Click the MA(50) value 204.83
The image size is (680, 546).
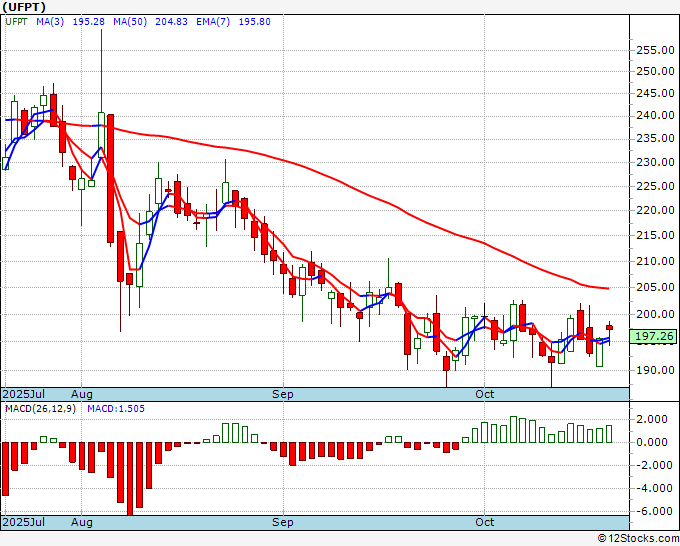[x=171, y=22]
